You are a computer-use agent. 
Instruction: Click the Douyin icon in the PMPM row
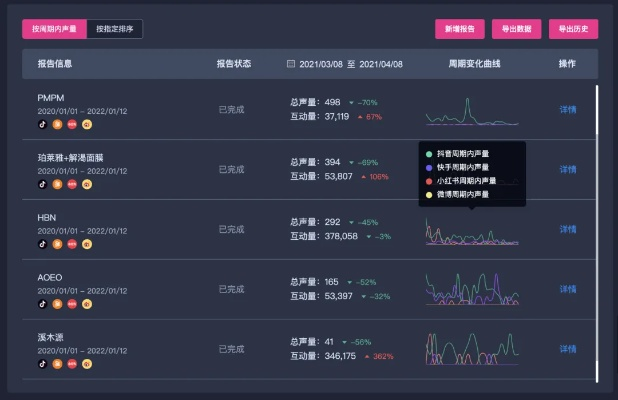[x=43, y=125]
